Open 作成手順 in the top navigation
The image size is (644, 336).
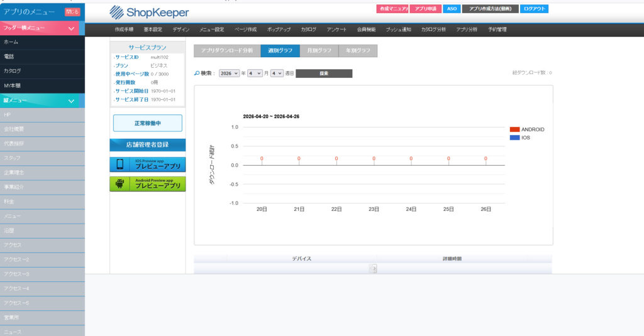point(124,30)
